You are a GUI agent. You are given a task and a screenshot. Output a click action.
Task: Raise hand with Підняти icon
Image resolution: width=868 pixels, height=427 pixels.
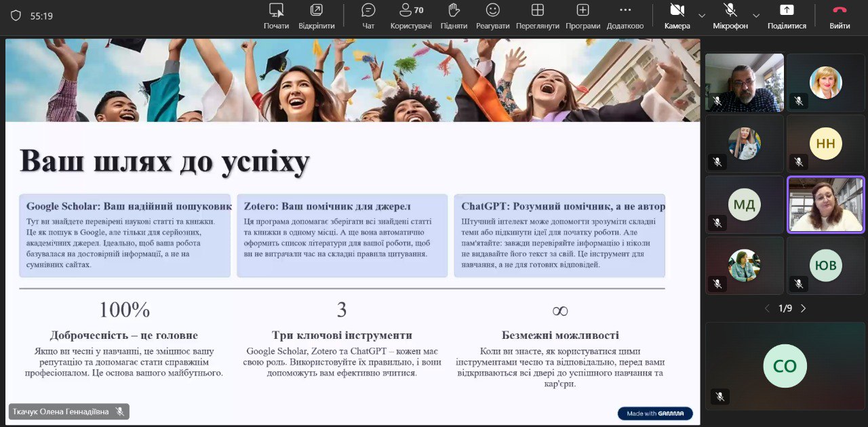(x=454, y=16)
